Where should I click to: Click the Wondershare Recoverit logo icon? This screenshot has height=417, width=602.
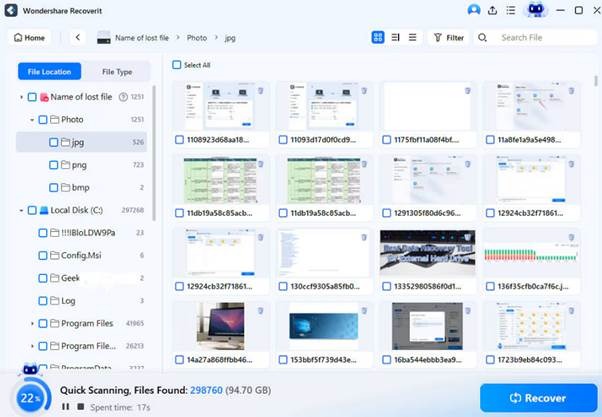point(11,10)
